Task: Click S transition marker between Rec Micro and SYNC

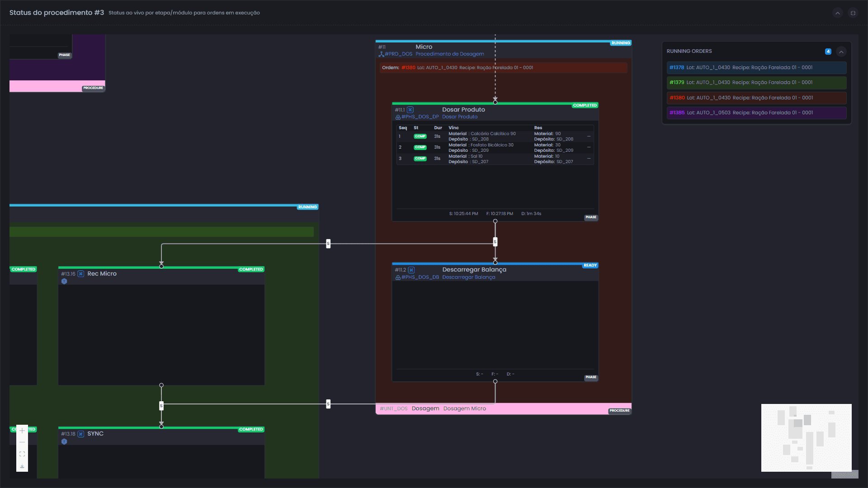Action: click(x=161, y=406)
